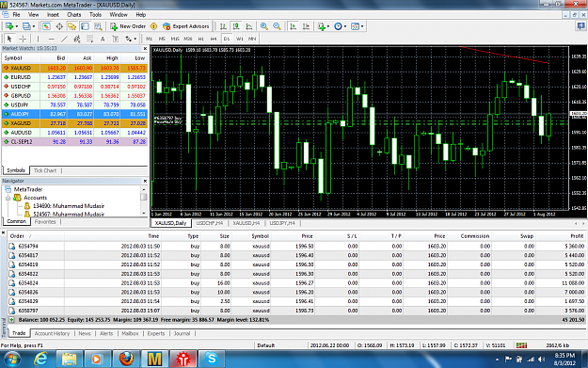Open the Periods clock dropdown
The image size is (588, 368).
(341, 26)
